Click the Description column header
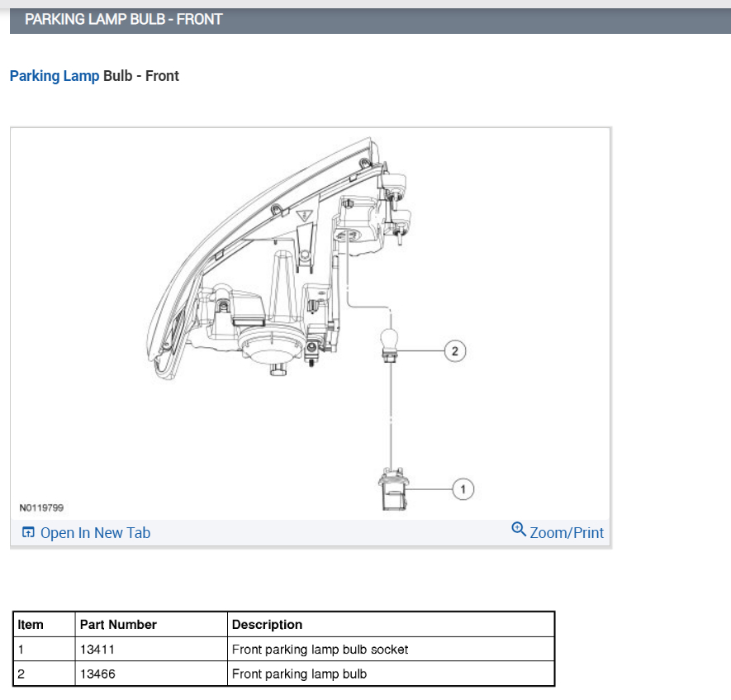The image size is (731, 700). click(391, 625)
